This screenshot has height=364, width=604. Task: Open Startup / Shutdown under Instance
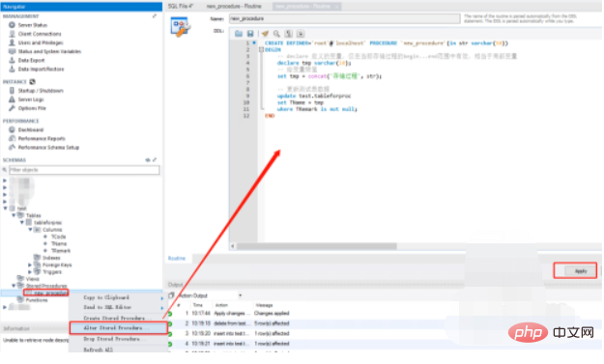pos(41,91)
